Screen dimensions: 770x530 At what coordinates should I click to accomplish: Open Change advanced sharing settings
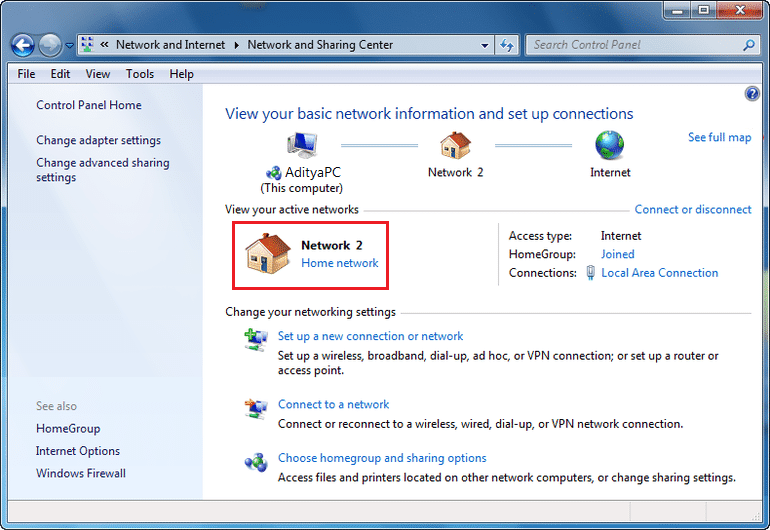pos(103,170)
